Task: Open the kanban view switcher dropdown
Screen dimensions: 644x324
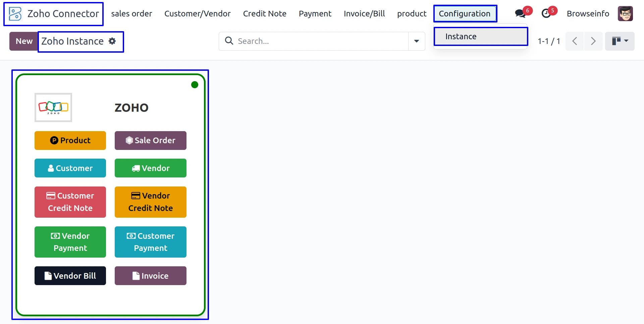Action: tap(620, 41)
